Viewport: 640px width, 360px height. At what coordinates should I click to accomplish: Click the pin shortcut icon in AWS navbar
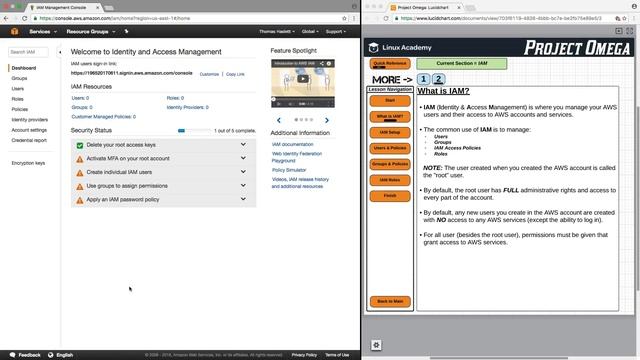[126, 31]
